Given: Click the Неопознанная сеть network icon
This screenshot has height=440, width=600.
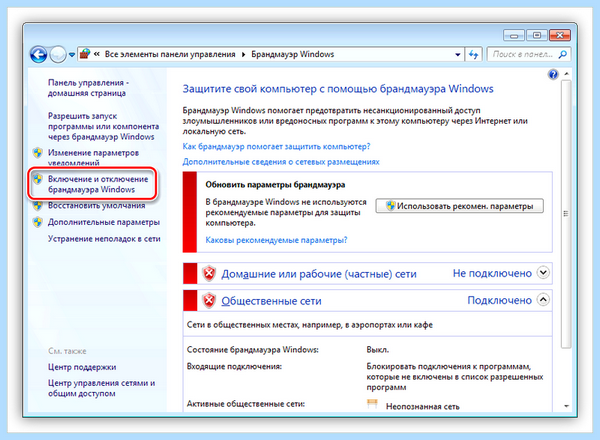Looking at the screenshot, I should [x=372, y=404].
